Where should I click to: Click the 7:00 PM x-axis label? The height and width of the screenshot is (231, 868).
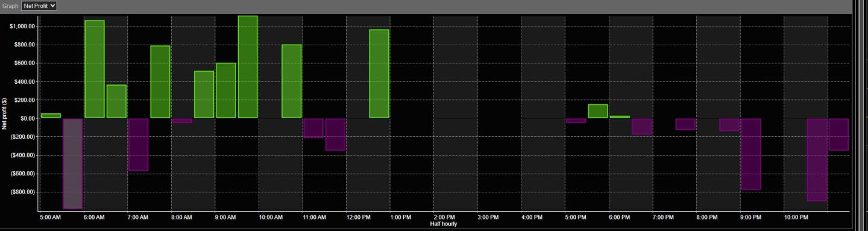pyautogui.click(x=663, y=217)
